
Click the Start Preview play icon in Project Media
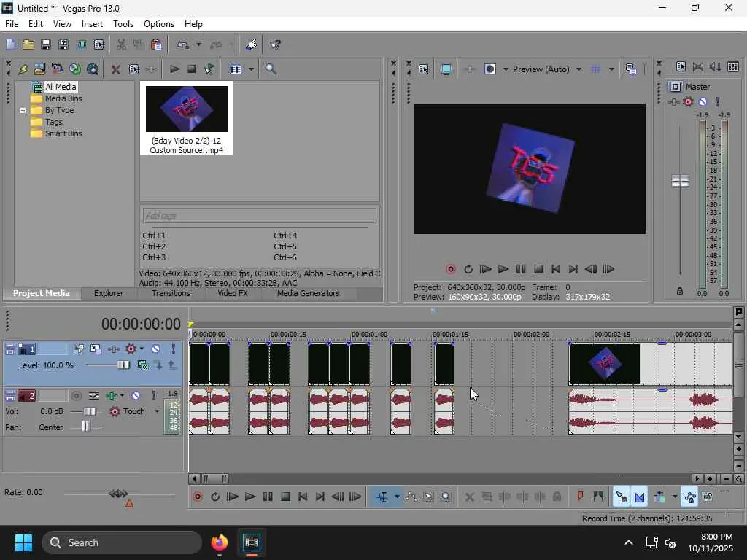coord(175,69)
